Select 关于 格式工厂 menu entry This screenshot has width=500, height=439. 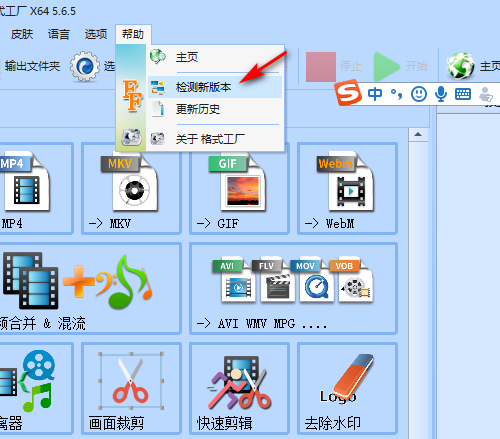pos(215,139)
